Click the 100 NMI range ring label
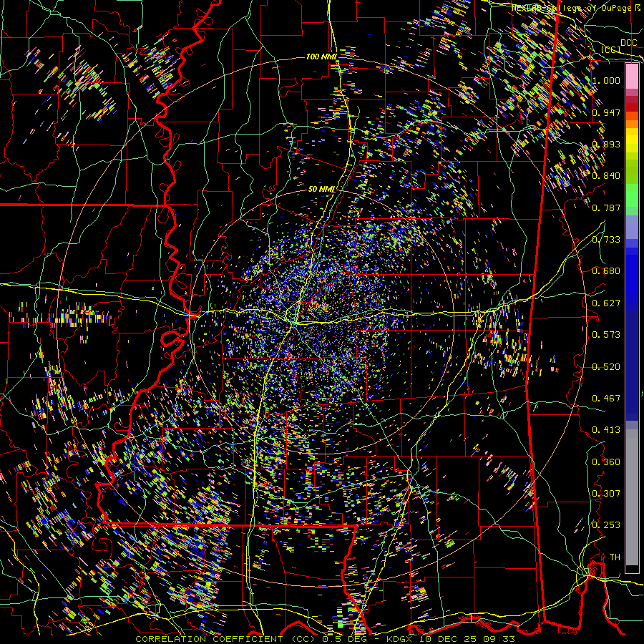The width and height of the screenshot is (644, 644). (x=321, y=57)
